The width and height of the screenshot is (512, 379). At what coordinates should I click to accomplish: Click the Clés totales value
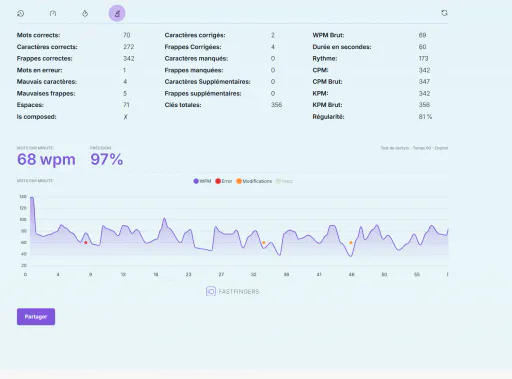pos(276,105)
